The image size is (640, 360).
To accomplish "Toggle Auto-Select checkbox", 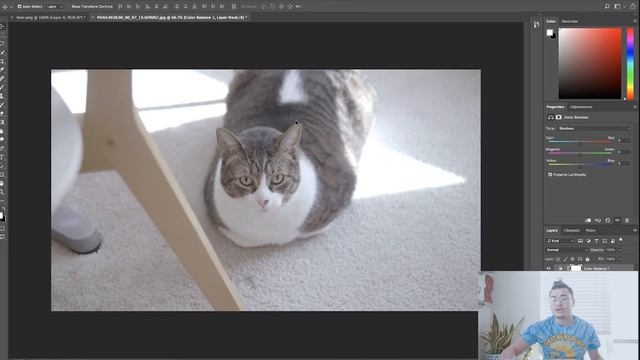I will [x=19, y=7].
